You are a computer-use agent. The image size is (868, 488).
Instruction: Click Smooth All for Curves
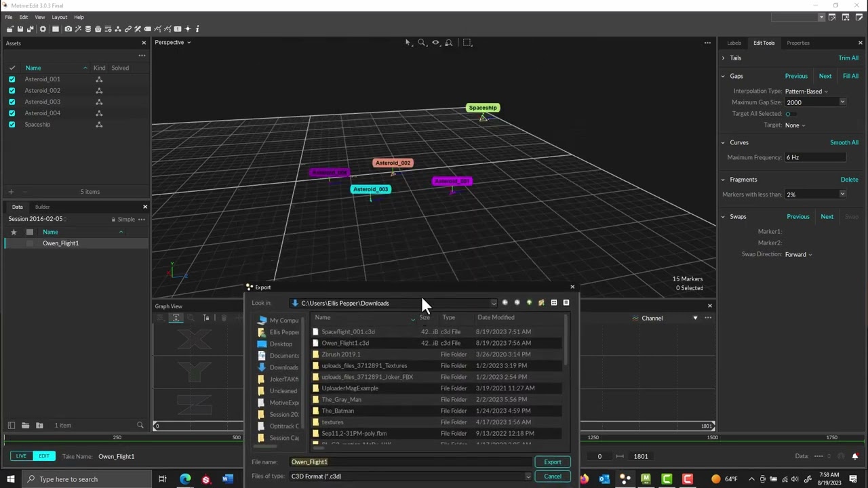pyautogui.click(x=844, y=142)
